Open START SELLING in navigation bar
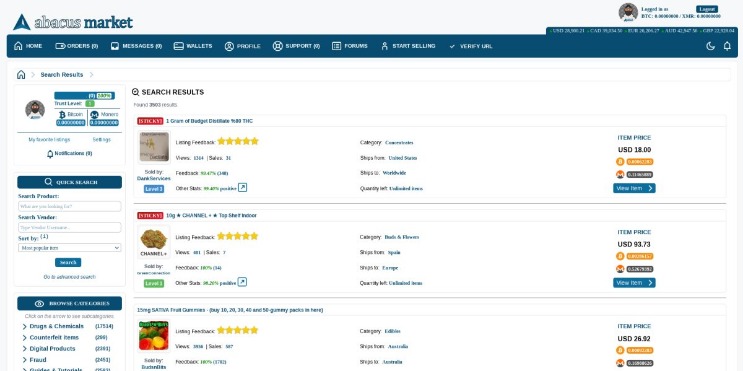 pos(408,46)
